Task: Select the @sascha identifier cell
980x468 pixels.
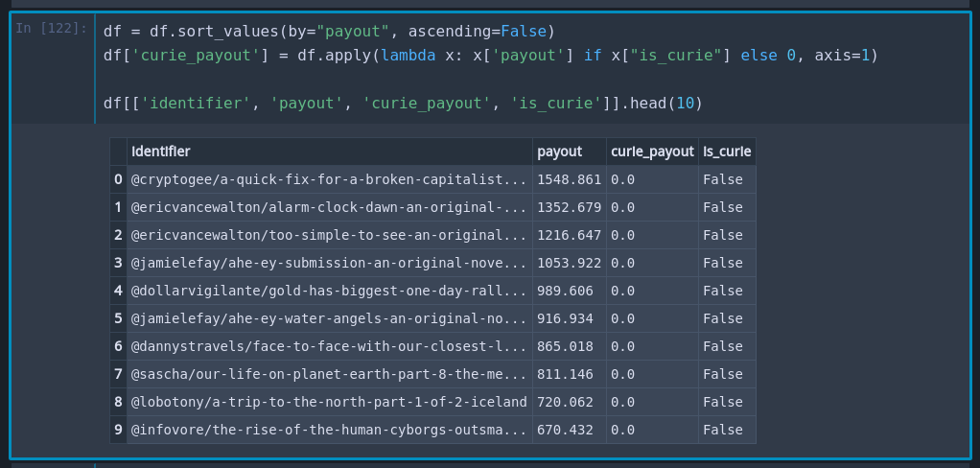Action: click(x=329, y=374)
